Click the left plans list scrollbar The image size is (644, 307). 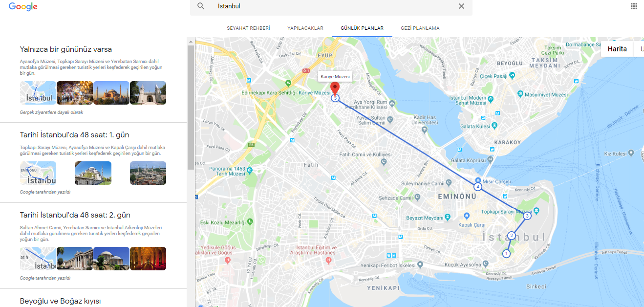191,108
